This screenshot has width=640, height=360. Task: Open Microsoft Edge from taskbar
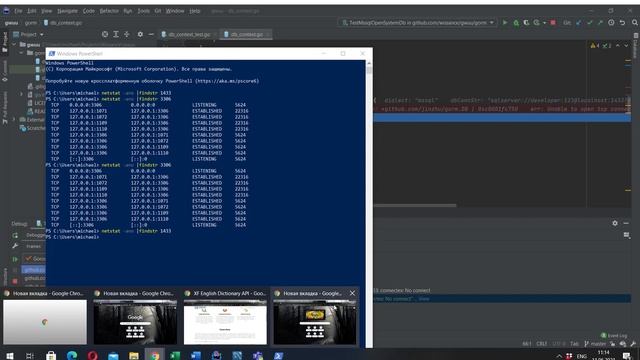point(72,356)
